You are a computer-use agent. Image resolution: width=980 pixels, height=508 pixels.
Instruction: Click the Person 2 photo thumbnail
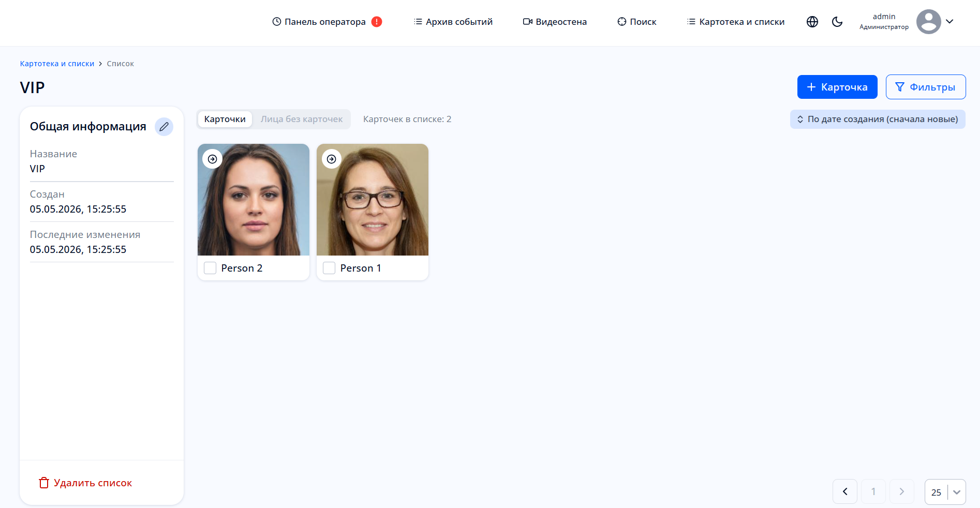pos(254,200)
